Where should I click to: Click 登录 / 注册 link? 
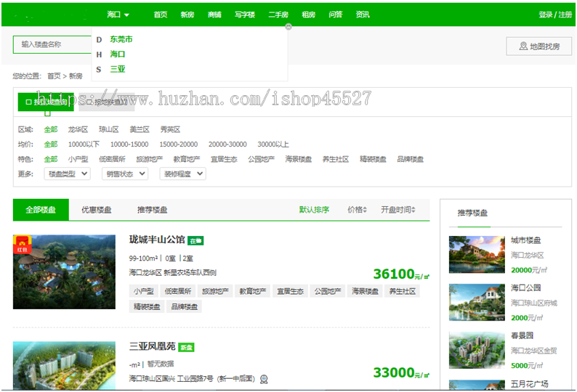(555, 15)
